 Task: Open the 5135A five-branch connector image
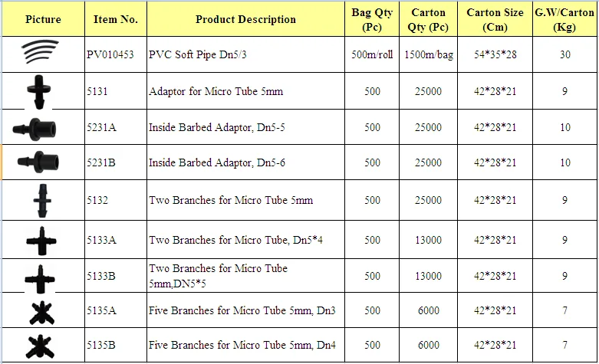pos(40,310)
